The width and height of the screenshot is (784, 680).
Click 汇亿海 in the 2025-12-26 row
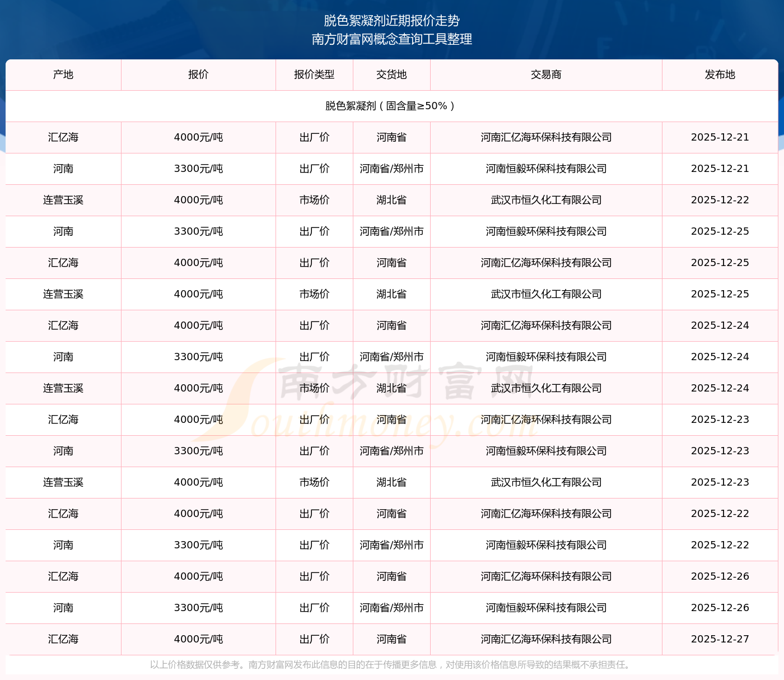[x=63, y=576]
